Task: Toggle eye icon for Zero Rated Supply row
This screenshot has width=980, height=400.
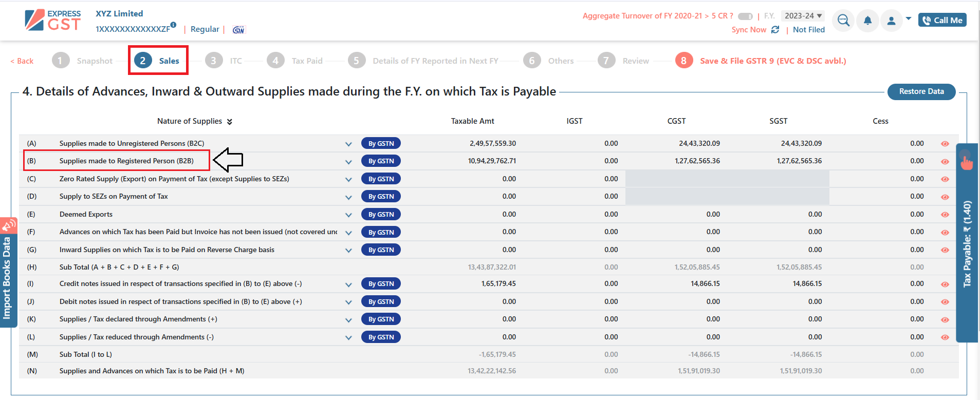Action: point(945,179)
